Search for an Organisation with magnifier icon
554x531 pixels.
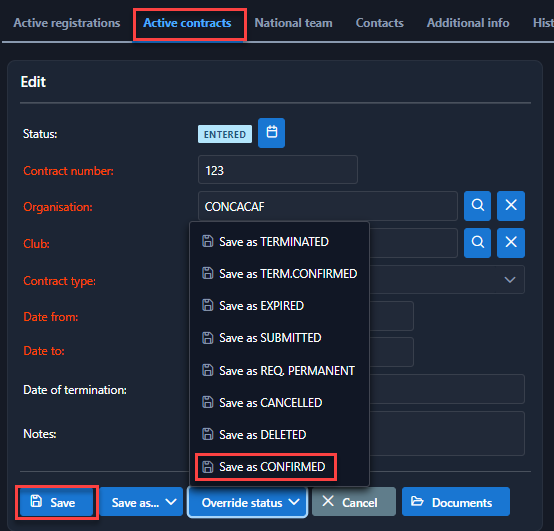tap(477, 206)
